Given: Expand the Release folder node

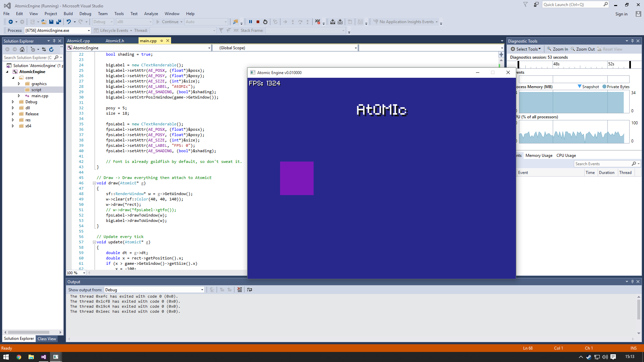Looking at the screenshot, I should coord(13,114).
